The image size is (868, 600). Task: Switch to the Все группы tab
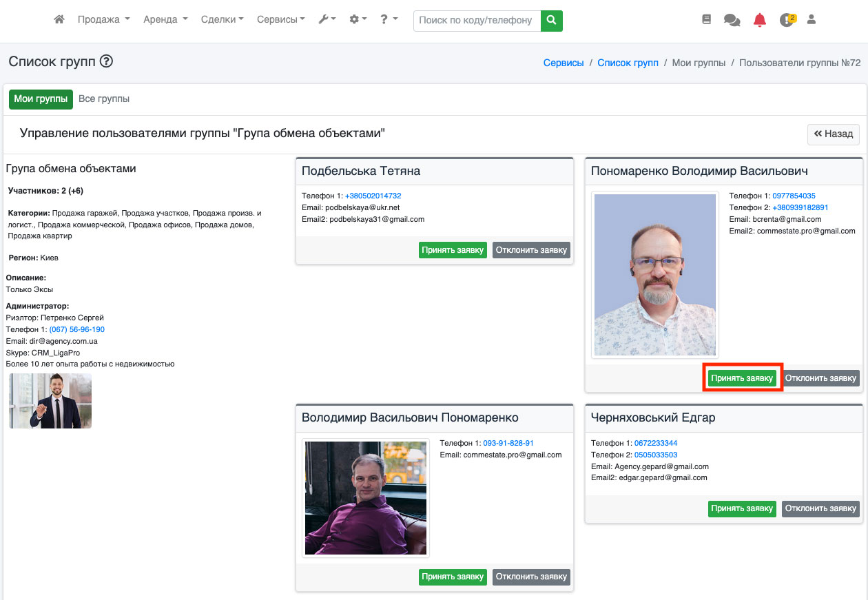104,99
